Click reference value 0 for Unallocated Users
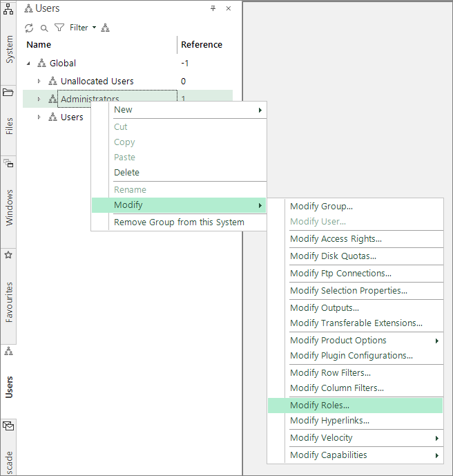Viewport: 453px width, 476px height. tap(183, 82)
